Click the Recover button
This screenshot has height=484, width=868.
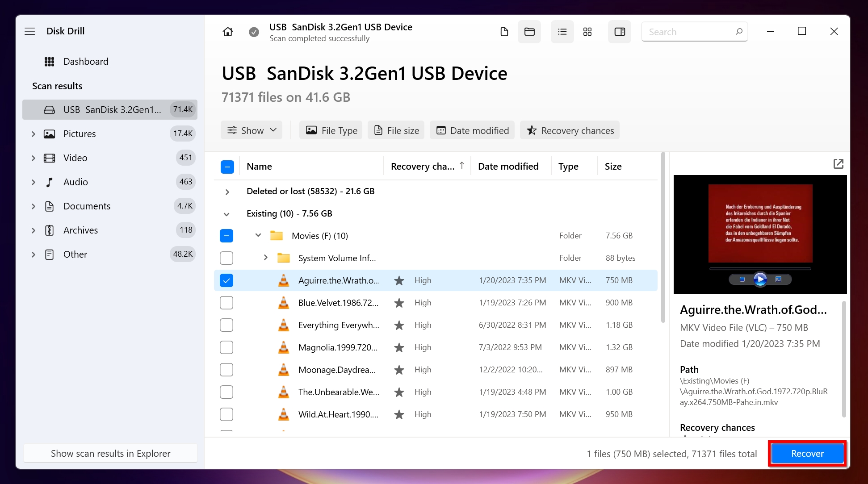807,454
